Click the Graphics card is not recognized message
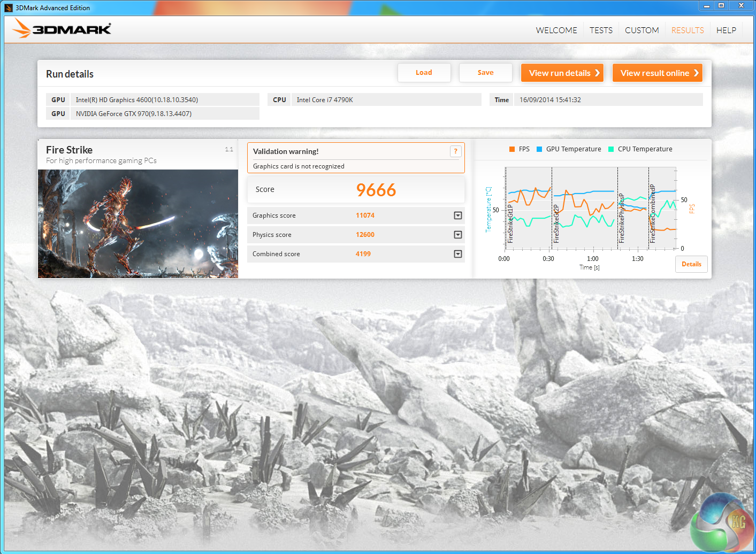The image size is (756, 554). click(299, 166)
